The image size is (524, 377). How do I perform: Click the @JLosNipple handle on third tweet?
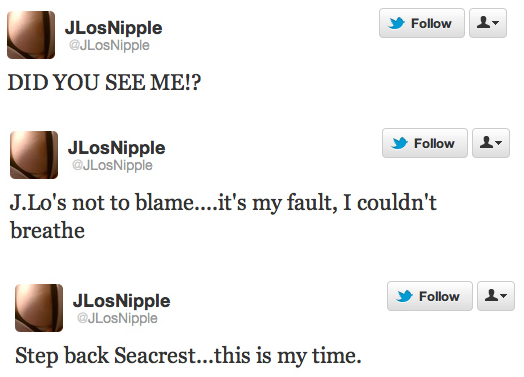(117, 319)
